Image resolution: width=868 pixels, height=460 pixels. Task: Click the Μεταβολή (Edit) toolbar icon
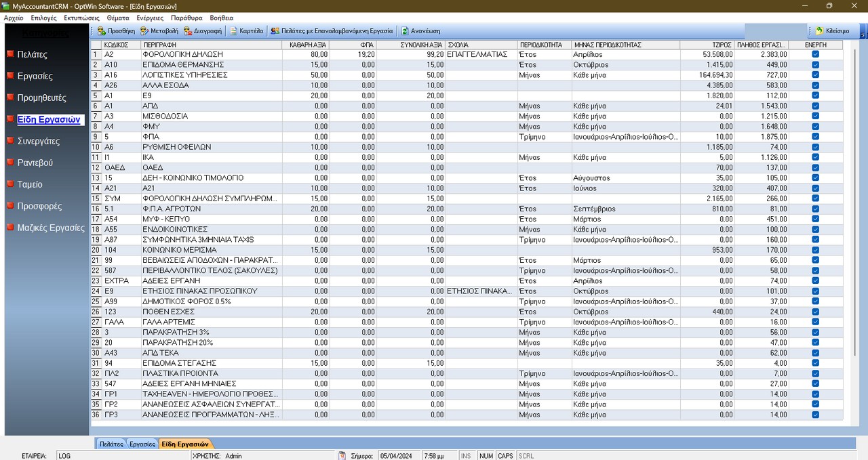144,31
